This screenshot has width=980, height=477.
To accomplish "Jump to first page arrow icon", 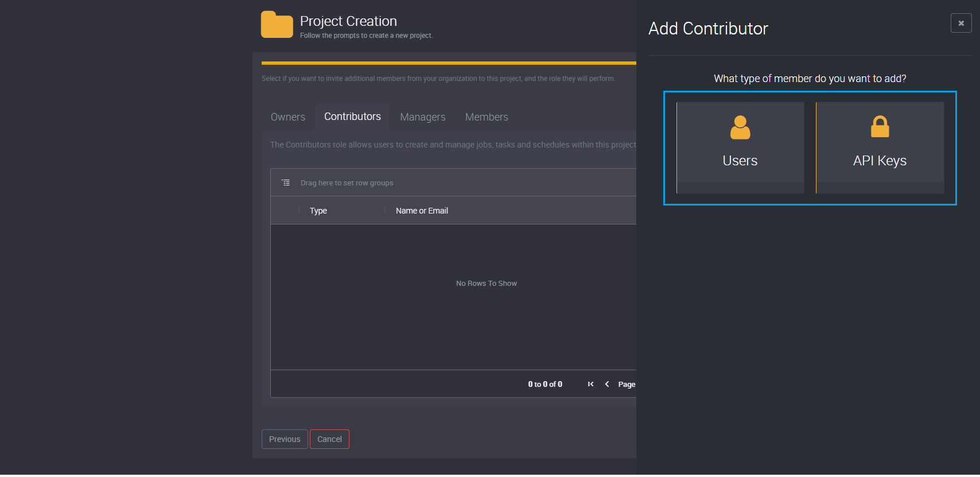I will click(590, 384).
